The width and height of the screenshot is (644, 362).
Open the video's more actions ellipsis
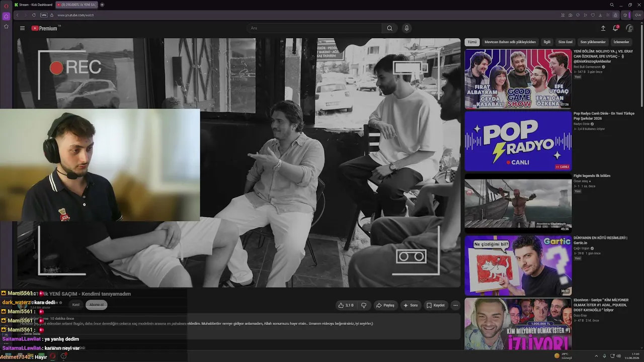pyautogui.click(x=455, y=305)
